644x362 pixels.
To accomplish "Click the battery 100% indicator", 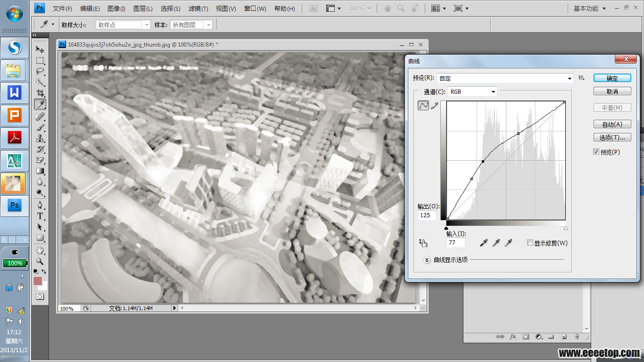I will [15, 263].
